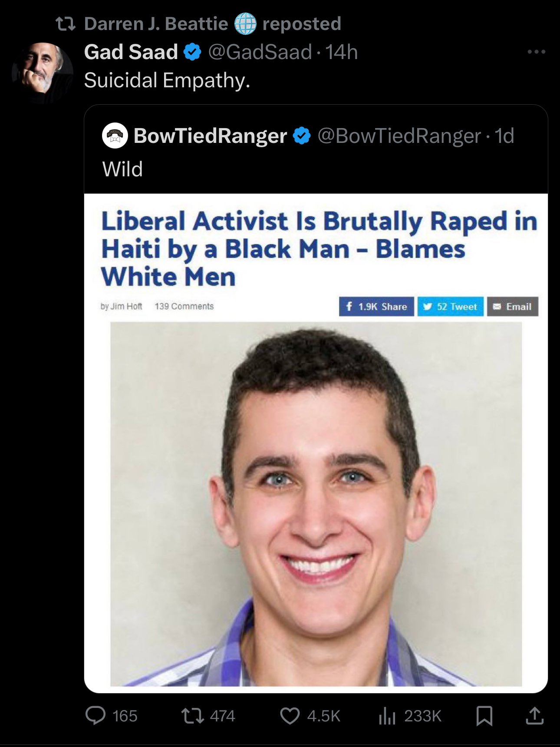Open the reply comment icon
The width and height of the screenshot is (560, 747).
pyautogui.click(x=95, y=716)
